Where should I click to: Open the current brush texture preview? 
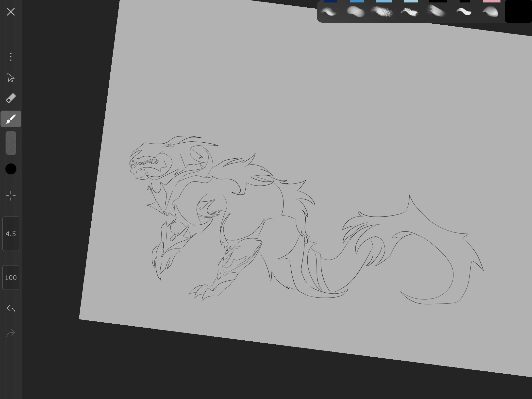point(11,143)
